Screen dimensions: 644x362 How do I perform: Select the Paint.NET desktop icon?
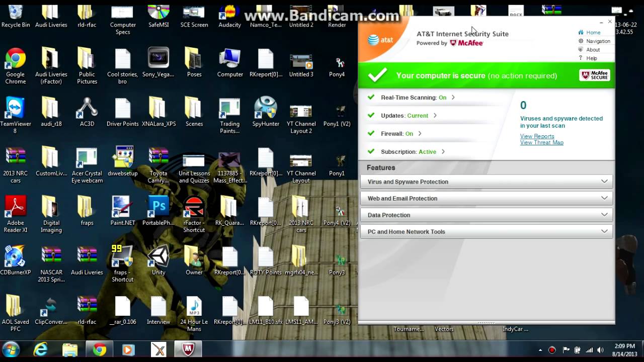click(123, 211)
